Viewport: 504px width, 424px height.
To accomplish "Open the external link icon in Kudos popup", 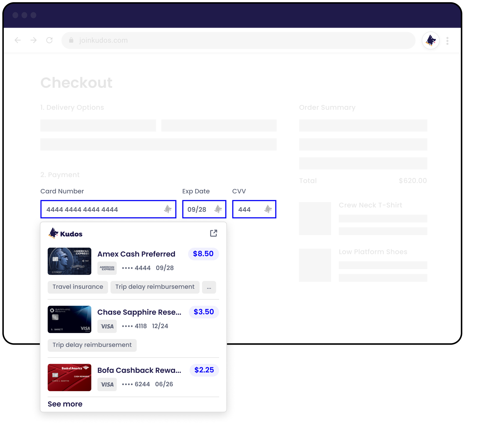I will pos(213,233).
